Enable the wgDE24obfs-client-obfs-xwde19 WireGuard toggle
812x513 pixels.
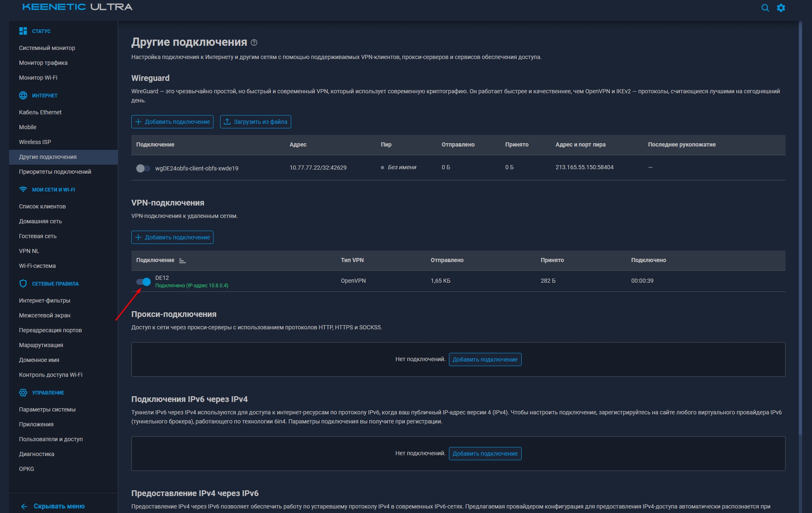pyautogui.click(x=144, y=168)
